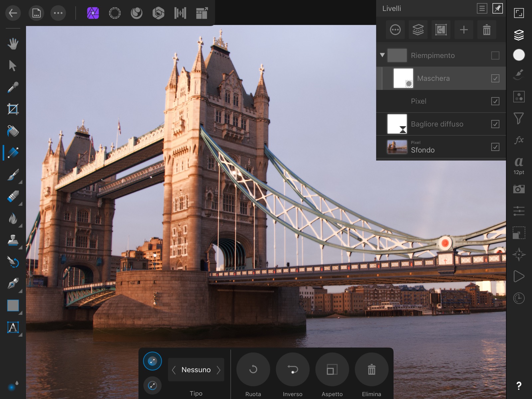This screenshot has height=399, width=532.
Task: Switch to the Liquify persona
Action: point(137,13)
